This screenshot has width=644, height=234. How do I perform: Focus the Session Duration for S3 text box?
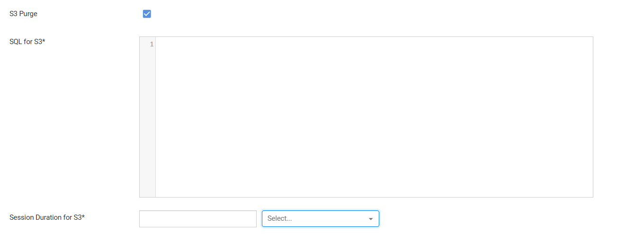198,219
